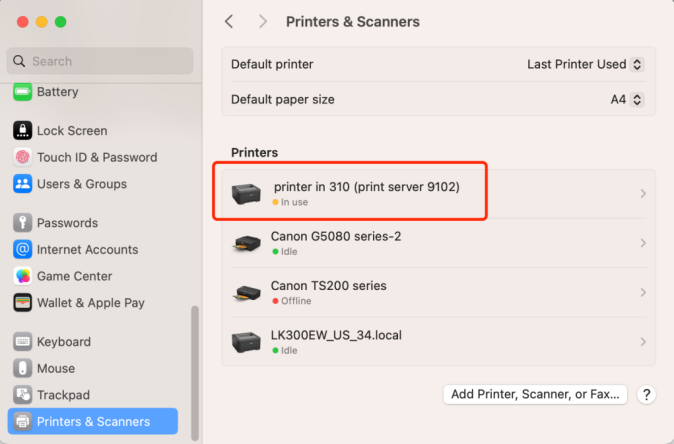This screenshot has width=674, height=444.
Task: Click the Game Center icon
Action: [x=22, y=276]
